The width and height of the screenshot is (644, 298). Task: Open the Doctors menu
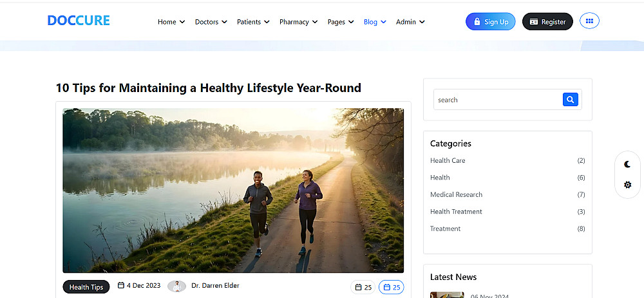coord(211,22)
